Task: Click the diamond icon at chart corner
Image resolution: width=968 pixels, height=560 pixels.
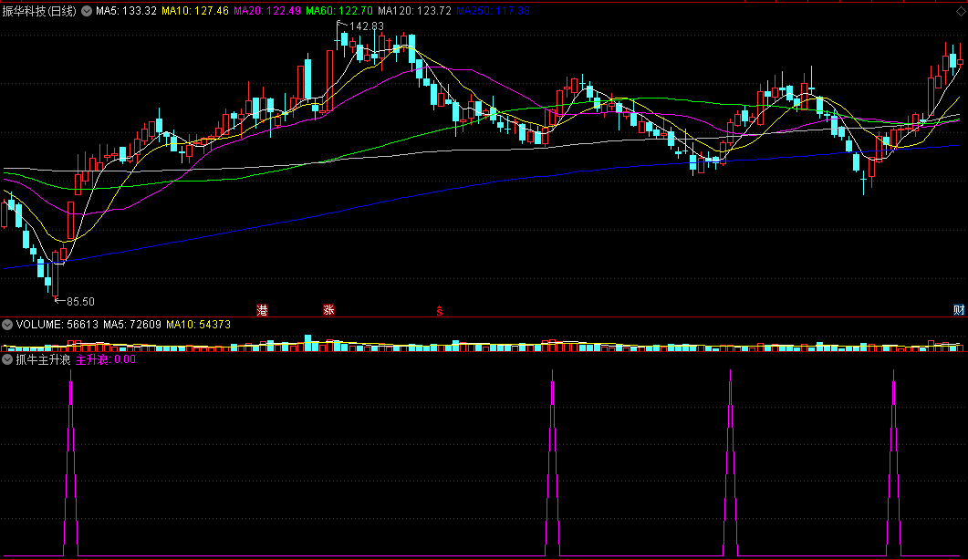Action: [x=962, y=11]
